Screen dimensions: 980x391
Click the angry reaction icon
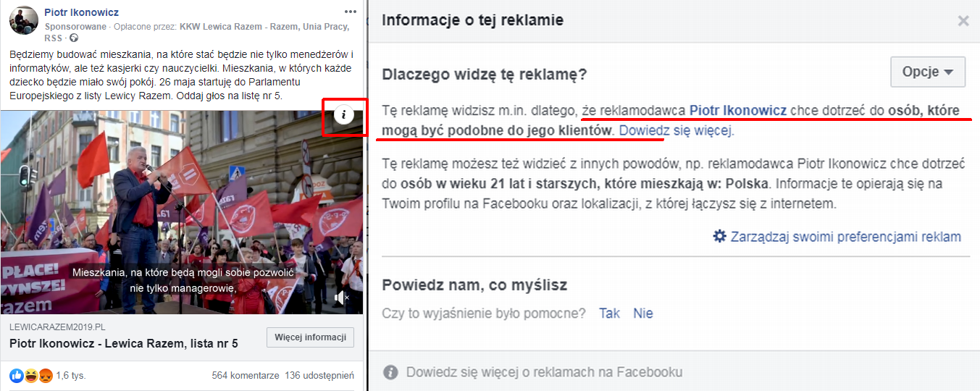(x=44, y=375)
